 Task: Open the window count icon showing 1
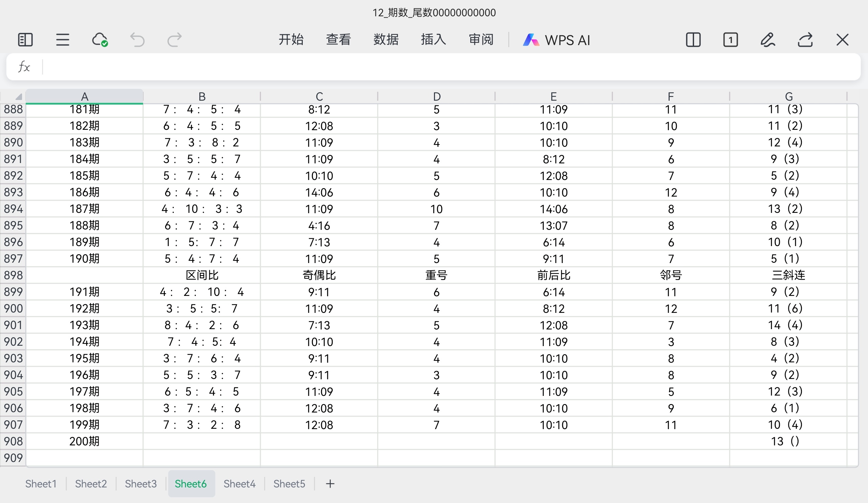(730, 40)
